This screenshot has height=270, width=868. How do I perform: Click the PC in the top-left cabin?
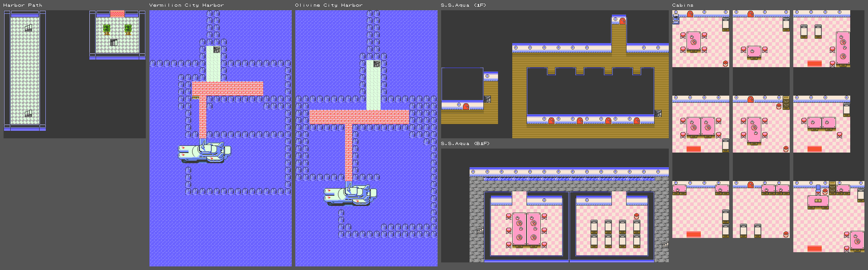(x=676, y=19)
